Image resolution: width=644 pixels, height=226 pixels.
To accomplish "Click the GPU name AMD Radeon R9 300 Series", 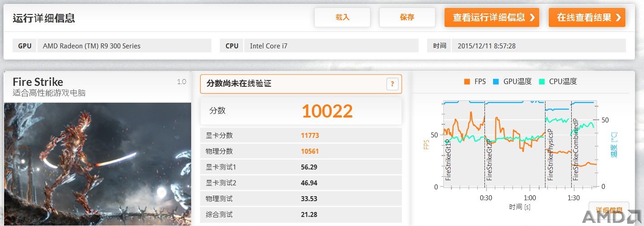I will coord(92,46).
